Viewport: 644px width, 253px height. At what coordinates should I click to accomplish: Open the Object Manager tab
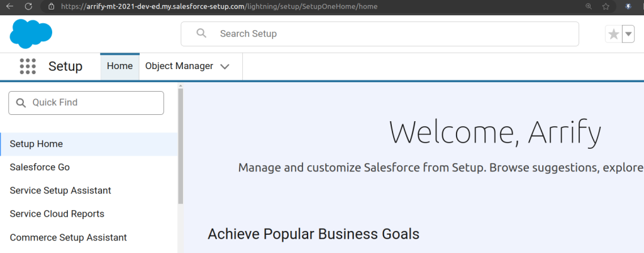(x=179, y=66)
